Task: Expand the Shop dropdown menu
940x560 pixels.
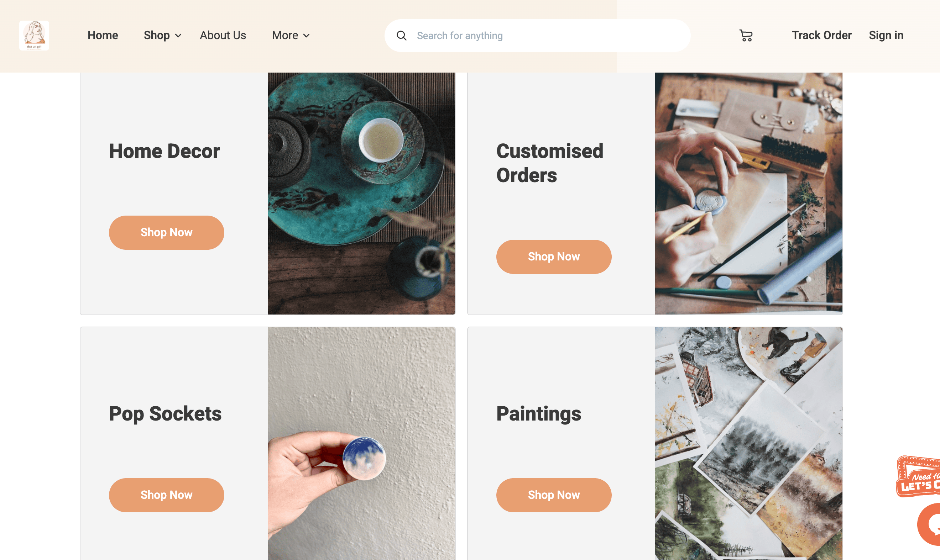Action: (163, 35)
